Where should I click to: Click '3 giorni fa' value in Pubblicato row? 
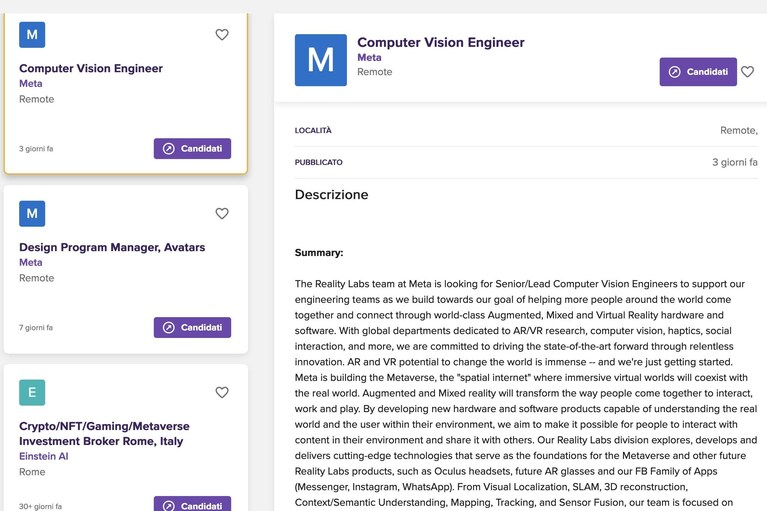click(735, 162)
